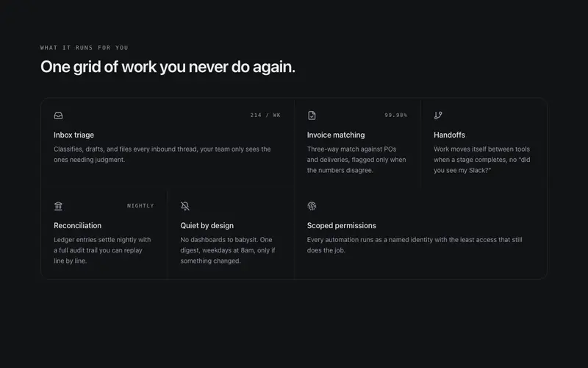
Task: Click the fingerprint icon
Action: coord(312,206)
